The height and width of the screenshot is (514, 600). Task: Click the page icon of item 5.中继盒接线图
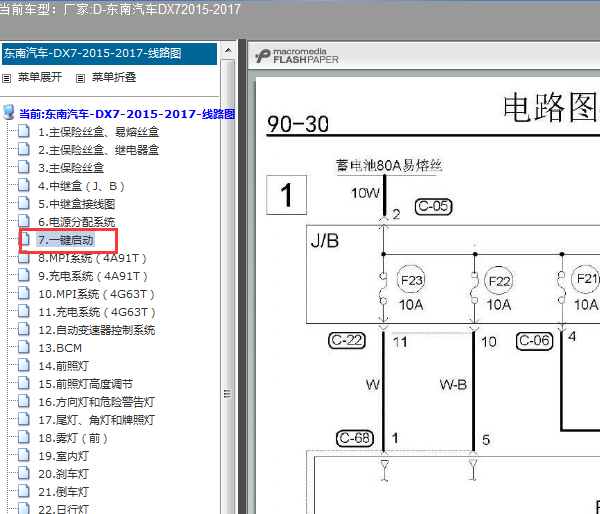point(24,203)
